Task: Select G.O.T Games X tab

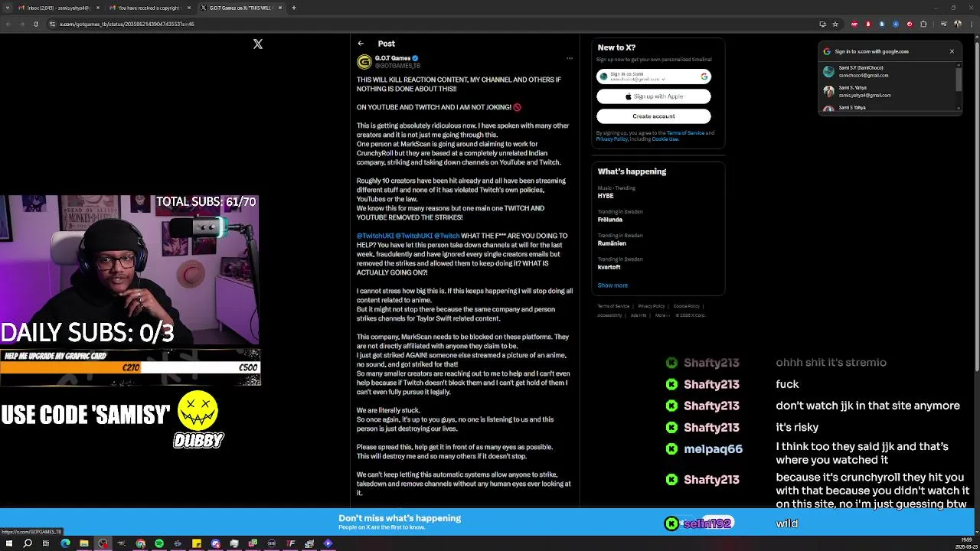Action: point(241,8)
